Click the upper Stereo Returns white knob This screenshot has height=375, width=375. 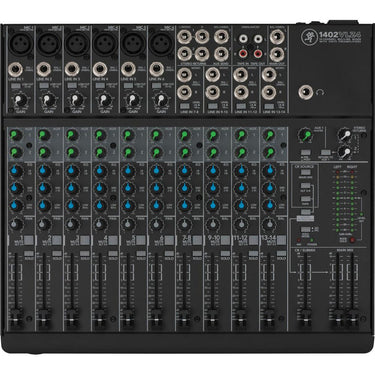(x=344, y=134)
